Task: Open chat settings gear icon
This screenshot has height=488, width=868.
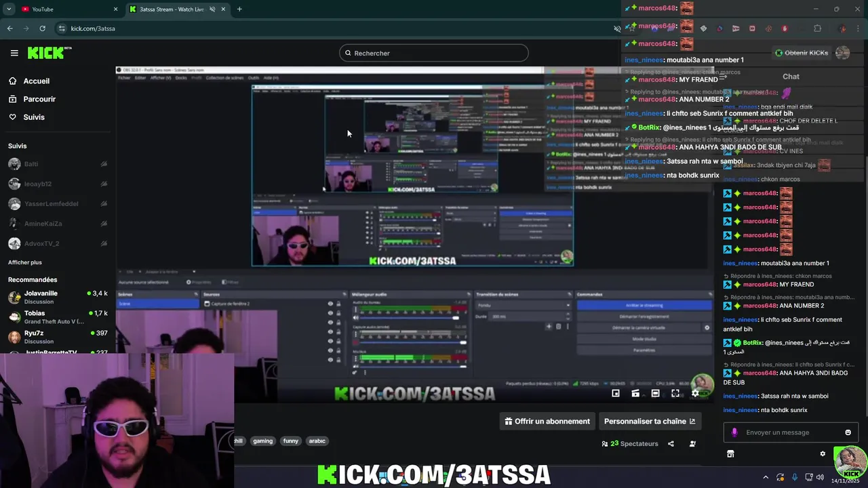Action: pyautogui.click(x=823, y=454)
